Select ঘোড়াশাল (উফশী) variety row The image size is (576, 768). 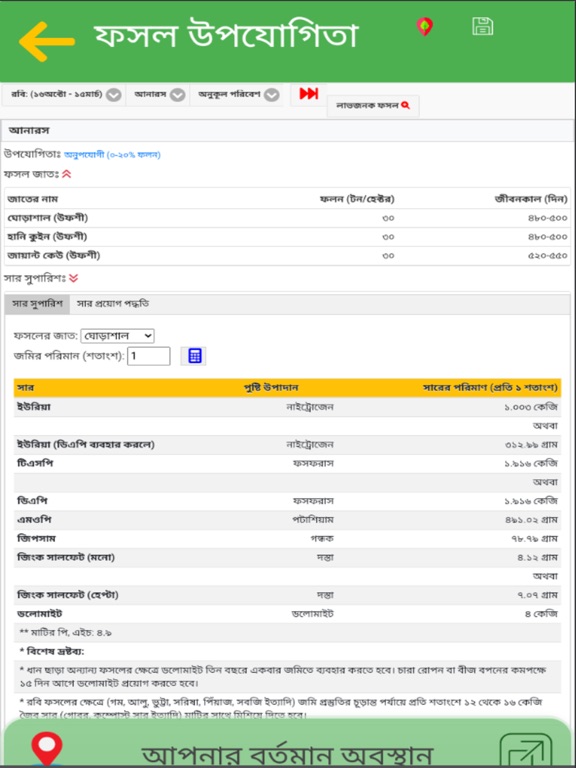click(x=288, y=218)
